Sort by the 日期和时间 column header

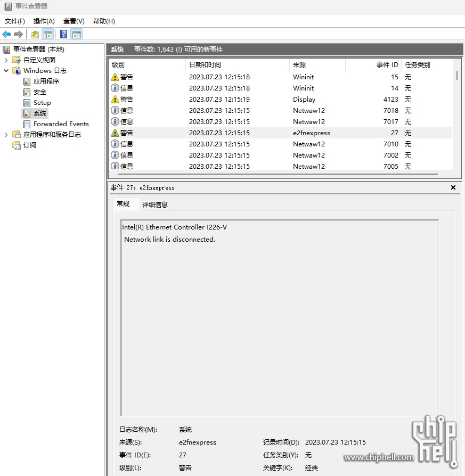238,64
